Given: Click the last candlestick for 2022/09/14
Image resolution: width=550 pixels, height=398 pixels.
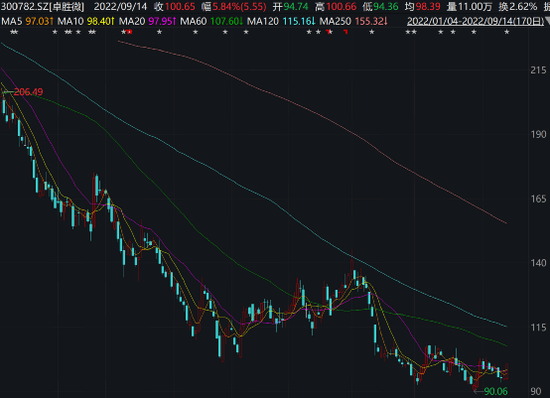Looking at the screenshot, I should [507, 372].
